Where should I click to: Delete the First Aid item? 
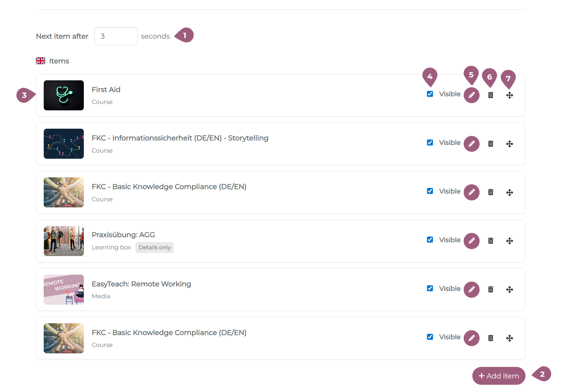pyautogui.click(x=490, y=95)
